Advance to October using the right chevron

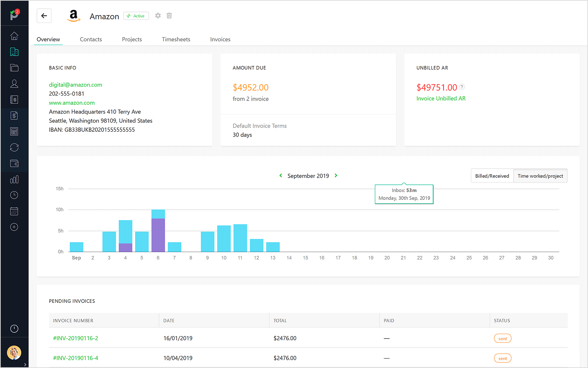tap(336, 176)
